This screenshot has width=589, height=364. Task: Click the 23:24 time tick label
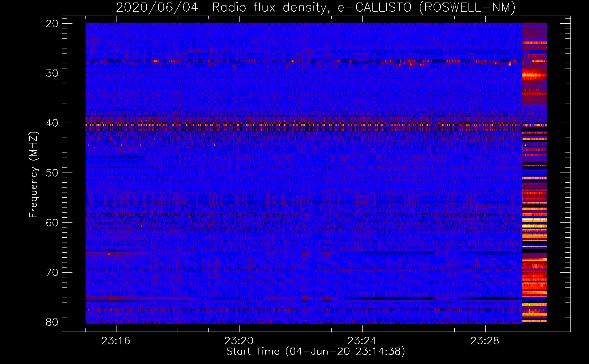(361, 341)
